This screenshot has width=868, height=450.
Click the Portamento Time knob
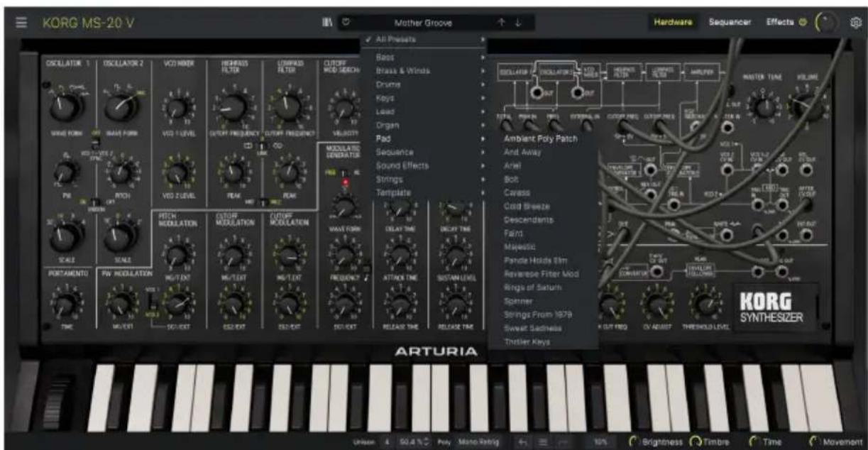pyautogui.click(x=65, y=304)
